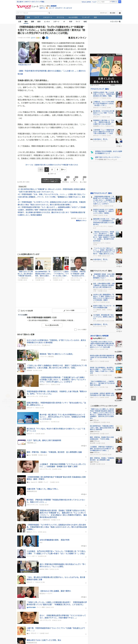Click the reaction emoji cluster beside 531

[38, 38]
